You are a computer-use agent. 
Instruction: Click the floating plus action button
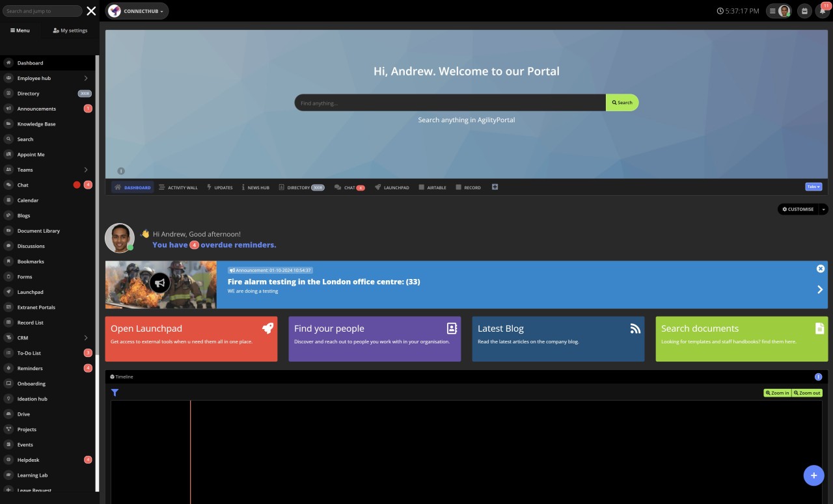point(813,475)
